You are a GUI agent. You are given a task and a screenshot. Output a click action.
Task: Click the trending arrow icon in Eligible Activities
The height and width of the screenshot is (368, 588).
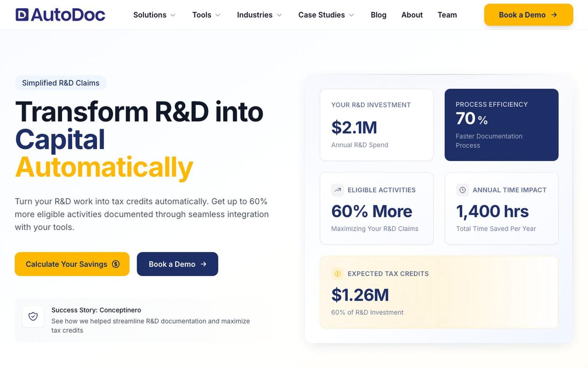click(x=338, y=190)
